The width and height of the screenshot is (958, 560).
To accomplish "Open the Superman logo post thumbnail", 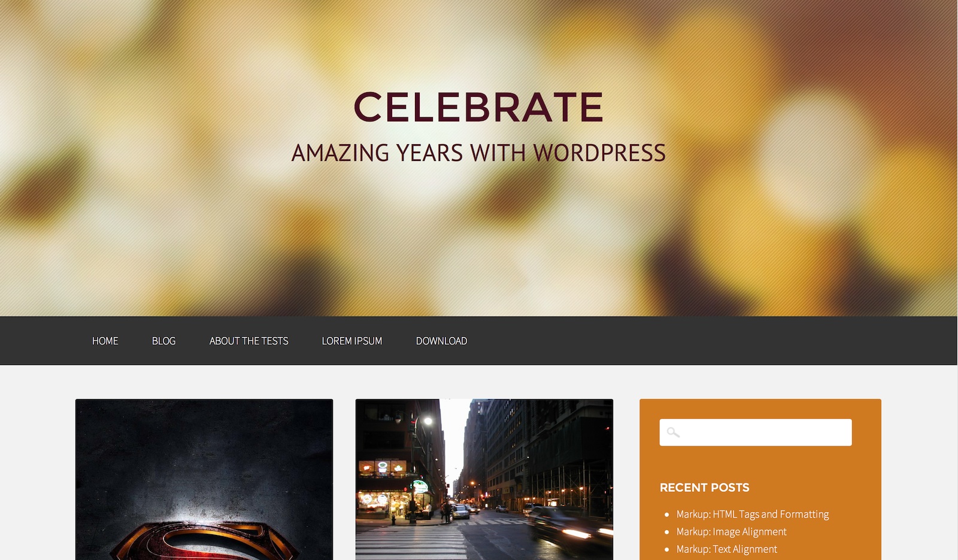I will pyautogui.click(x=204, y=479).
